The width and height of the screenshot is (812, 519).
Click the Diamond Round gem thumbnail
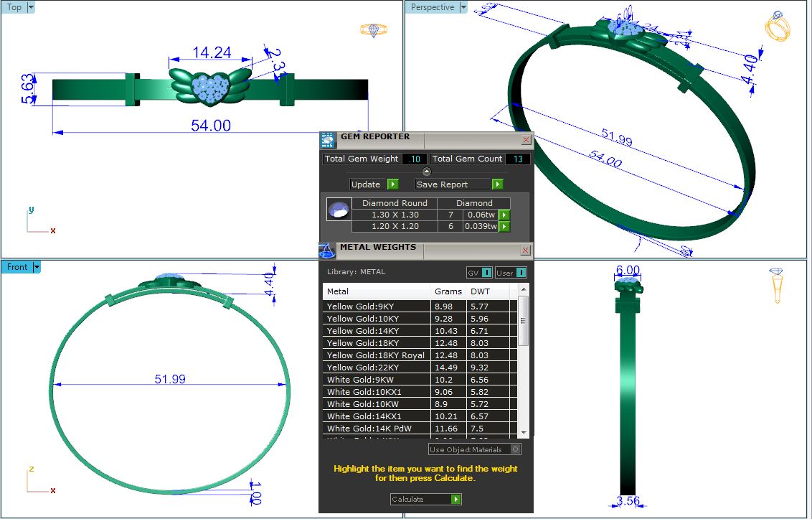[x=339, y=210]
